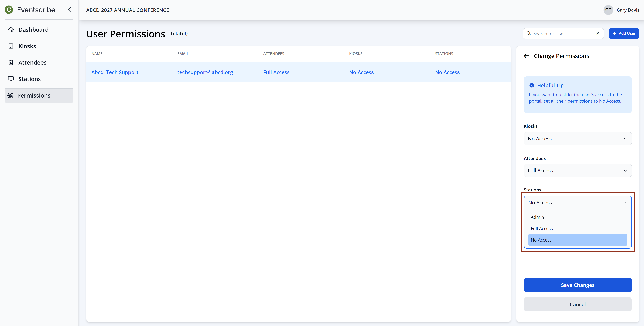Click the Cancel button
644x326 pixels.
click(x=578, y=304)
